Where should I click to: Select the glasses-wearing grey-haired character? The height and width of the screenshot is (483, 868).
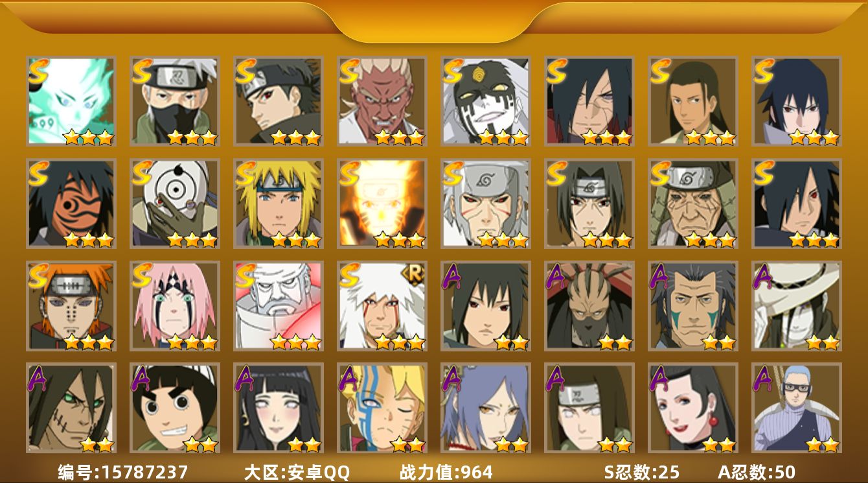(x=797, y=408)
